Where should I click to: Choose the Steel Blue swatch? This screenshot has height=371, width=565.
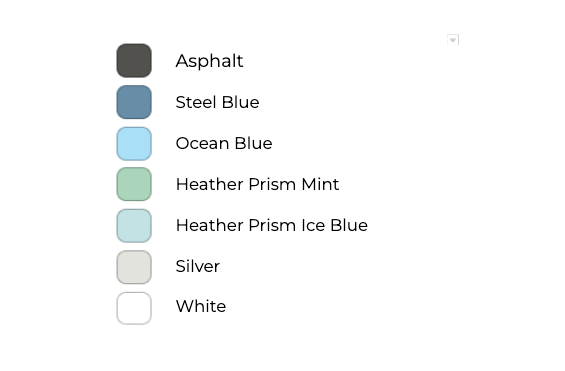pos(134,102)
